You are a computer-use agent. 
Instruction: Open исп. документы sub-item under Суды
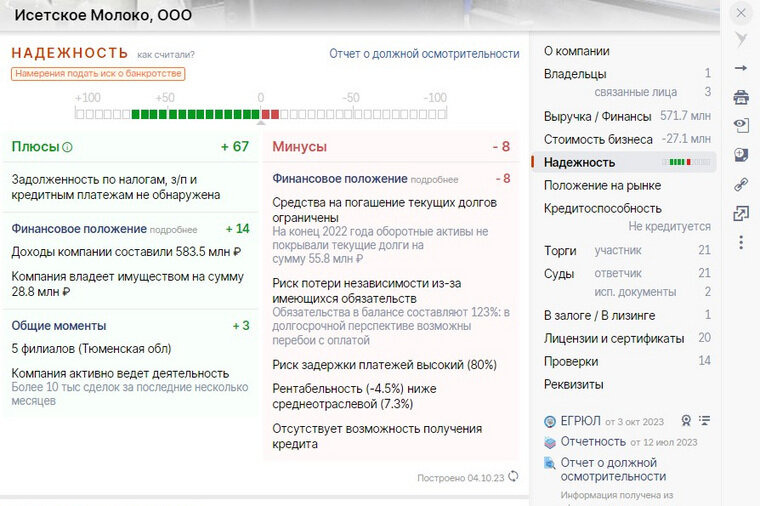[635, 292]
